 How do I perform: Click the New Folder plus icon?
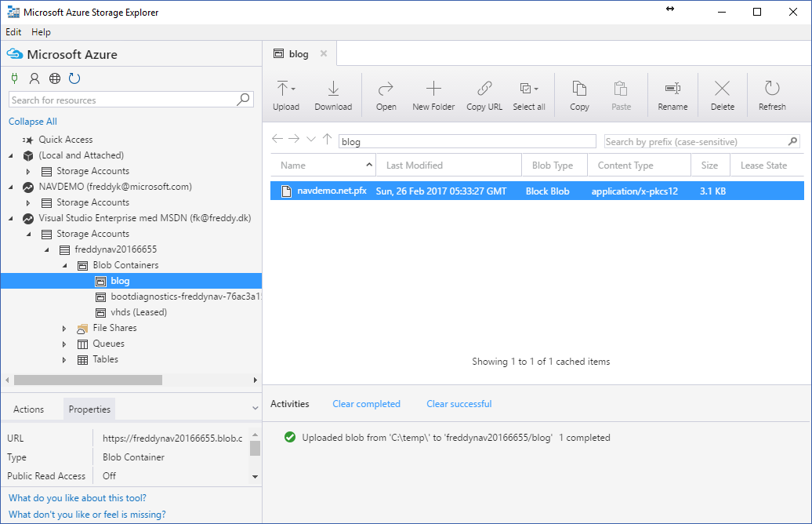click(433, 89)
